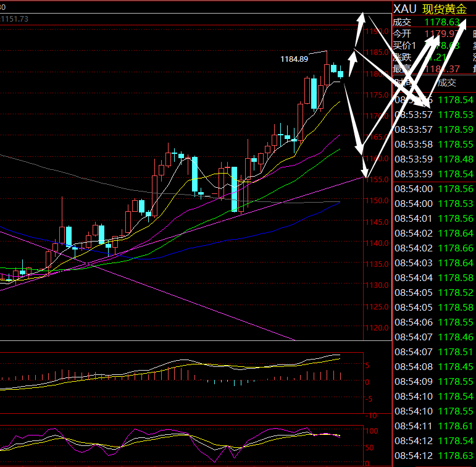Click the 今开 opening price value

pyautogui.click(x=441, y=34)
